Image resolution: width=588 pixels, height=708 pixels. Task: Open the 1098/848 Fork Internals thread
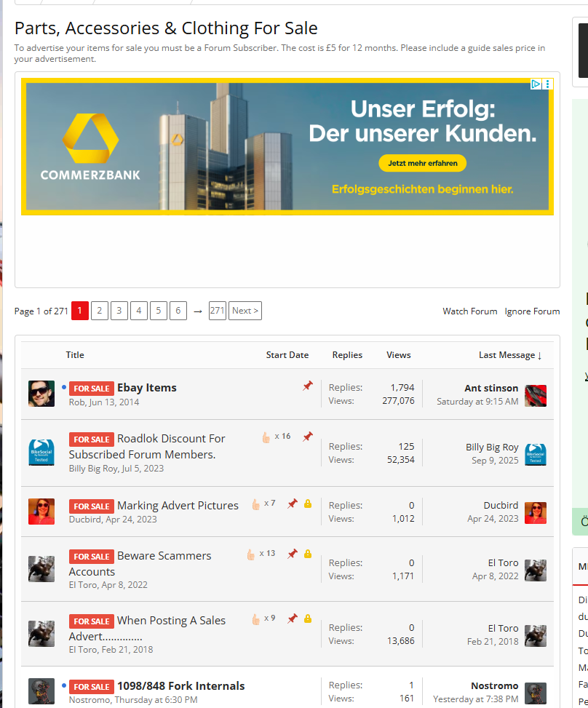coord(180,686)
